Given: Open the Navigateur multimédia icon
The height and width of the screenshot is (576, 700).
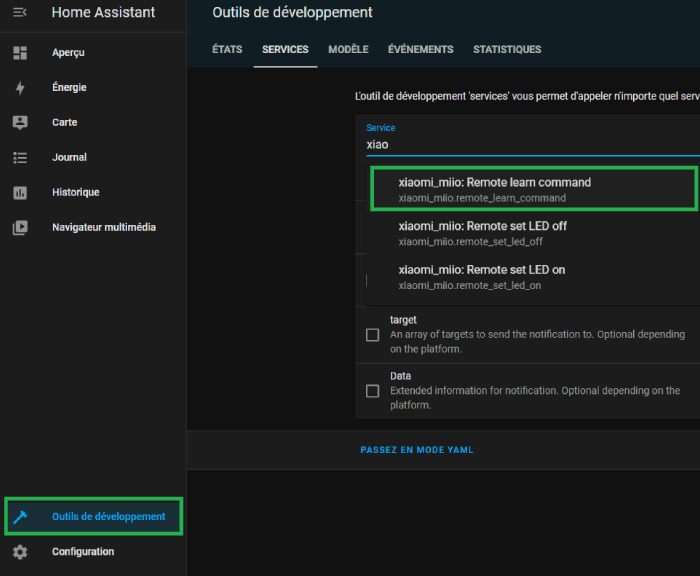Looking at the screenshot, I should (20, 227).
